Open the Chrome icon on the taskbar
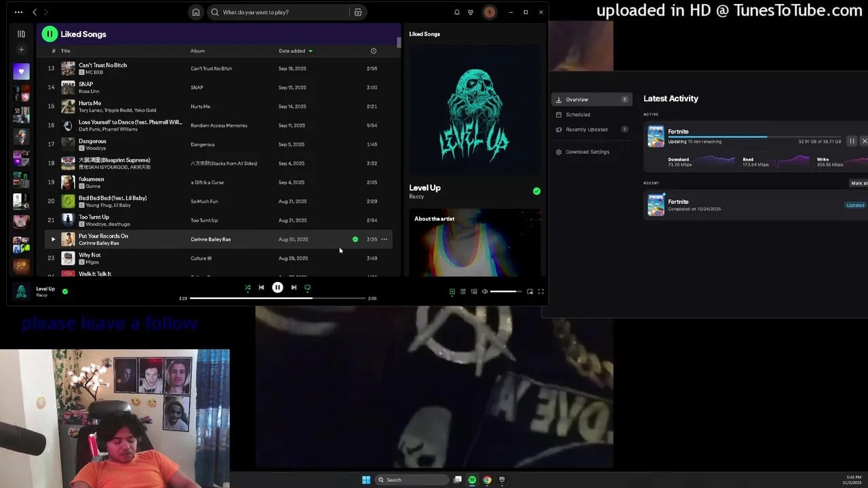 pos(487,480)
